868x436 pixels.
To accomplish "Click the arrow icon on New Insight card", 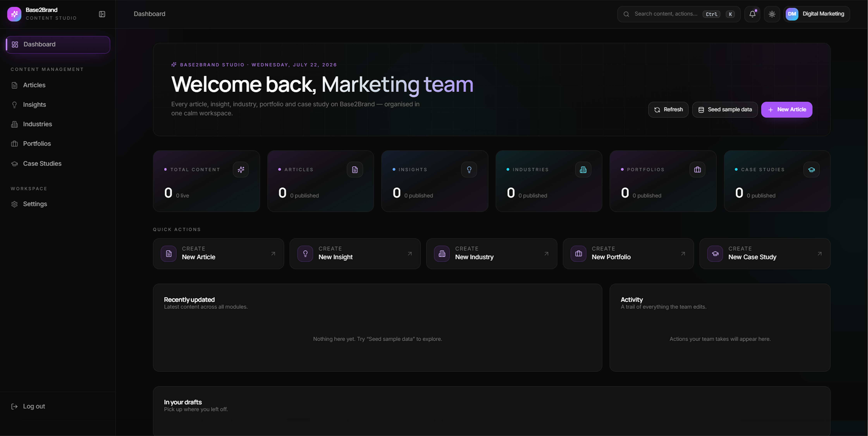I will [410, 253].
